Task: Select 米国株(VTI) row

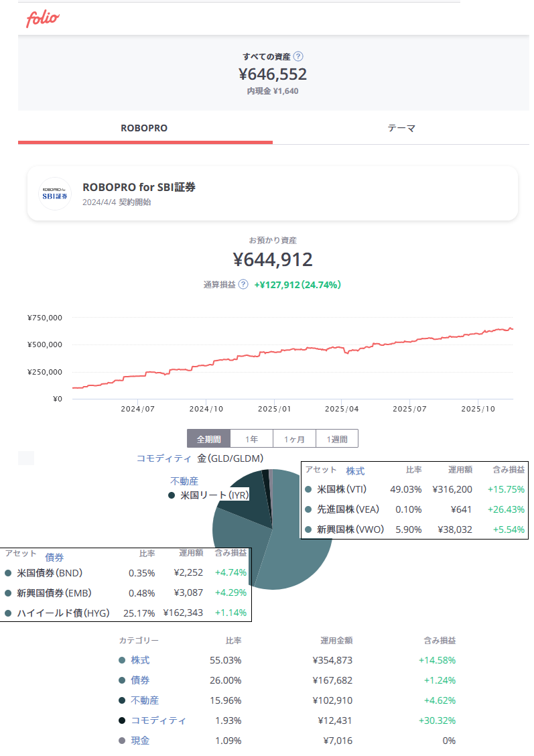Action: [x=415, y=489]
